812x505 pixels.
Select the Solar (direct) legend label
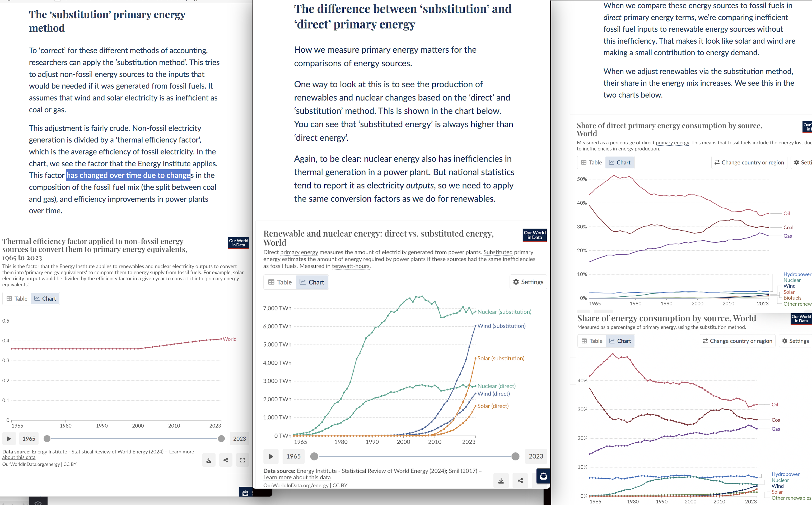coord(493,406)
